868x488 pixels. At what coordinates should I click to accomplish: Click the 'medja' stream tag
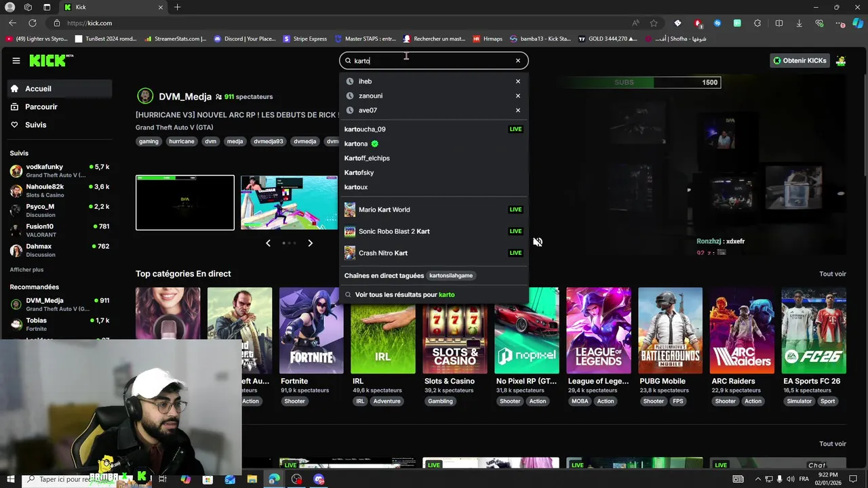[x=235, y=142]
